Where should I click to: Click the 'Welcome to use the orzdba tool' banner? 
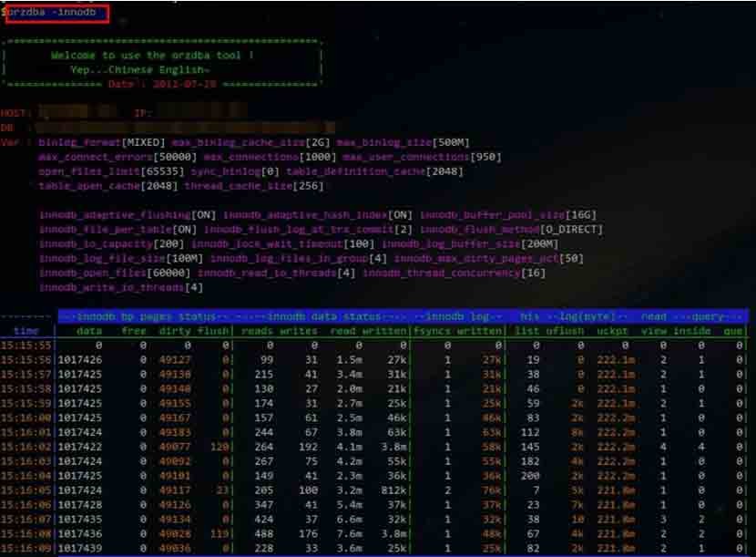152,56
